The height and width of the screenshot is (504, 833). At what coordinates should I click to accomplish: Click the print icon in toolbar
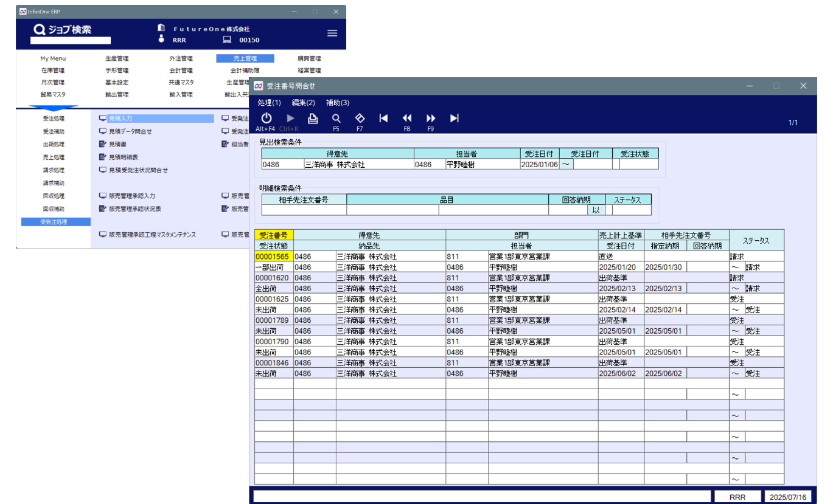313,119
